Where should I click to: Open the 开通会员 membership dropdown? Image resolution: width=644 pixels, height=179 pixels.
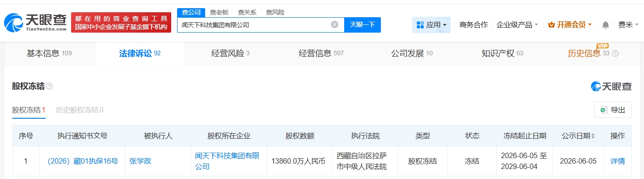coord(570,25)
